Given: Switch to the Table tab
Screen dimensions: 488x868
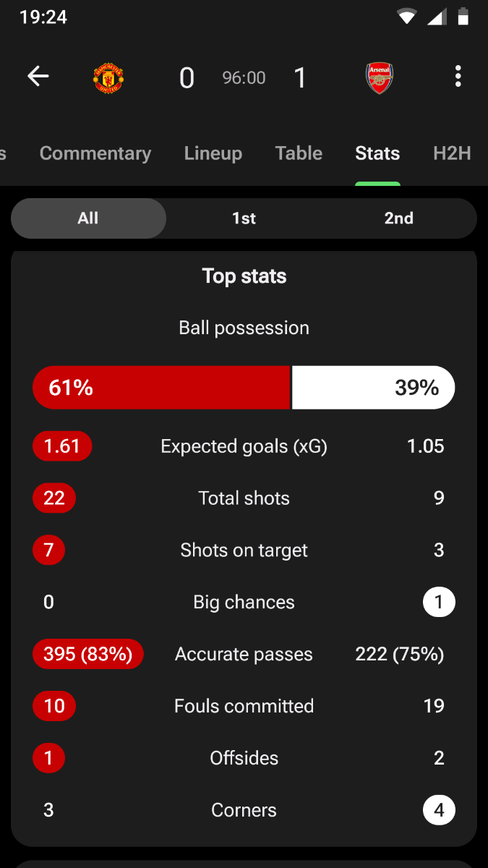Looking at the screenshot, I should point(299,153).
